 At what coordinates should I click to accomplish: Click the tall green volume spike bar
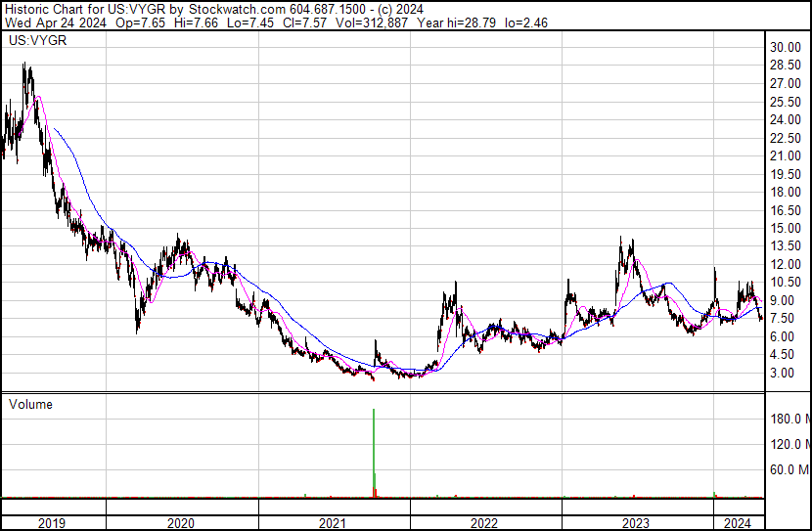tap(374, 453)
